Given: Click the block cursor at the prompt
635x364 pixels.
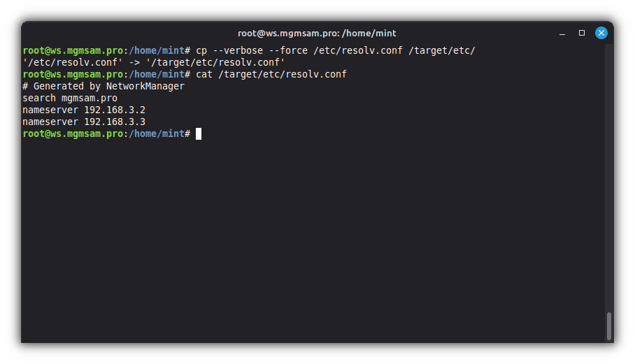Looking at the screenshot, I should coord(199,133).
